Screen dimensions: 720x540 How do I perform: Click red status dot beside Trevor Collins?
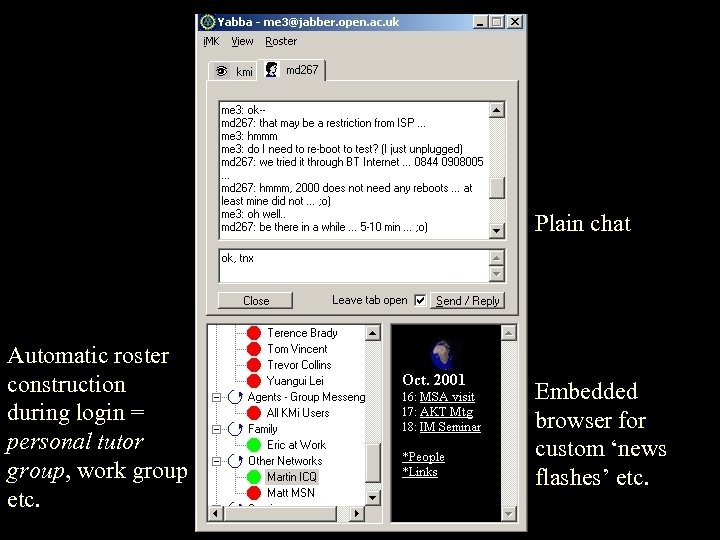click(253, 365)
